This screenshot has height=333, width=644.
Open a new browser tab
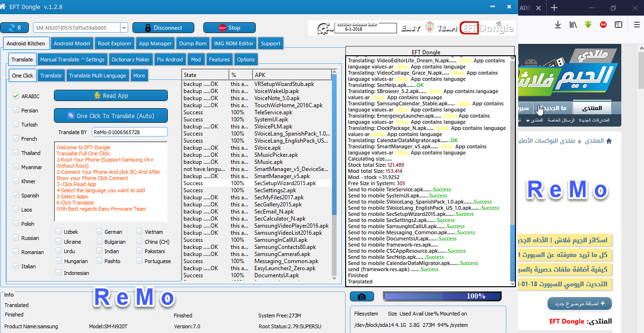(x=554, y=8)
